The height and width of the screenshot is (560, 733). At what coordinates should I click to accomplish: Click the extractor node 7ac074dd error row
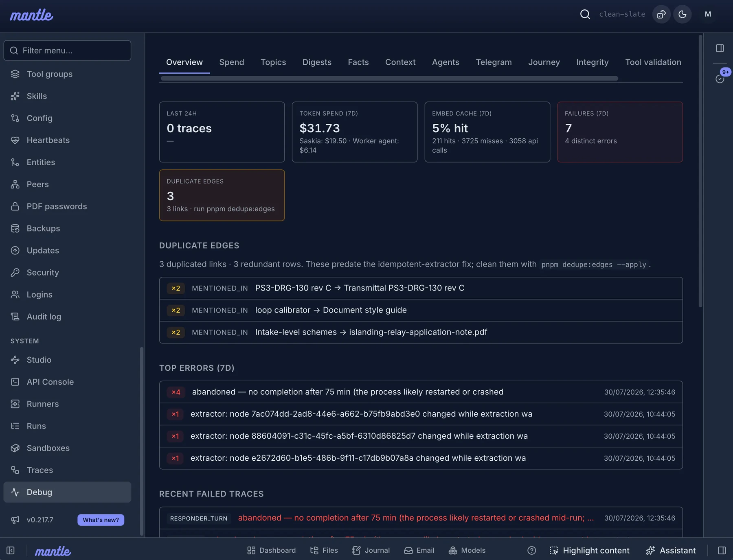tap(421, 414)
